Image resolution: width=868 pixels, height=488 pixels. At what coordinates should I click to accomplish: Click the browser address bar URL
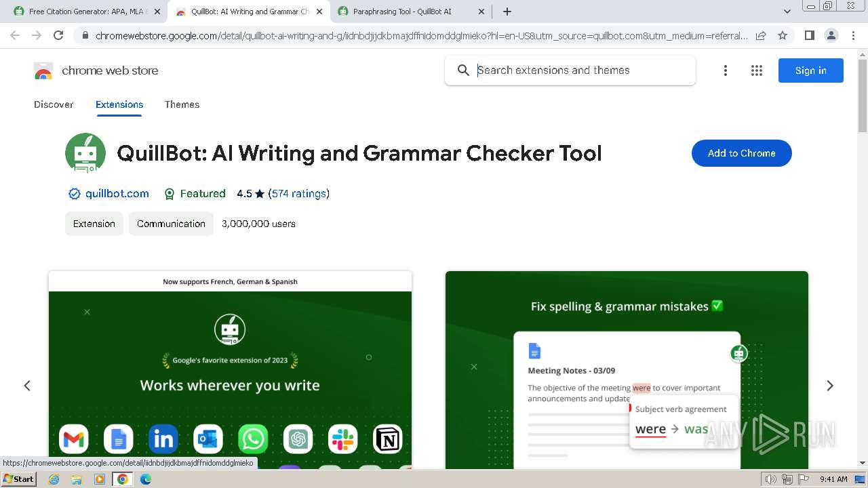click(422, 35)
